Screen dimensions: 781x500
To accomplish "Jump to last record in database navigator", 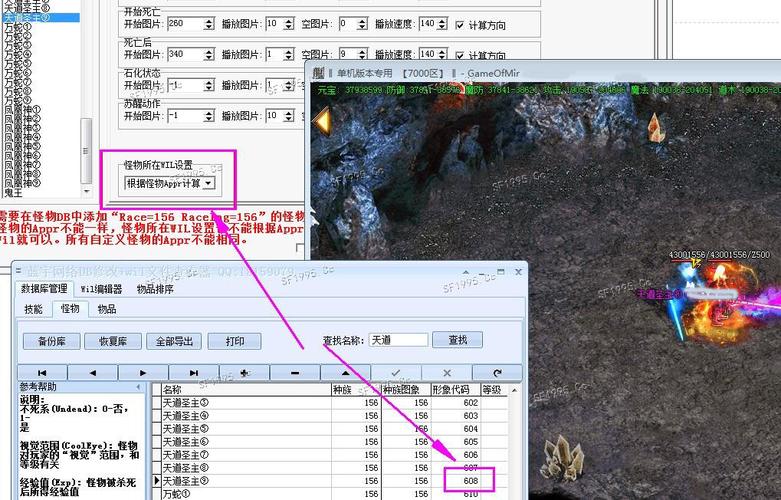I will 194,373.
